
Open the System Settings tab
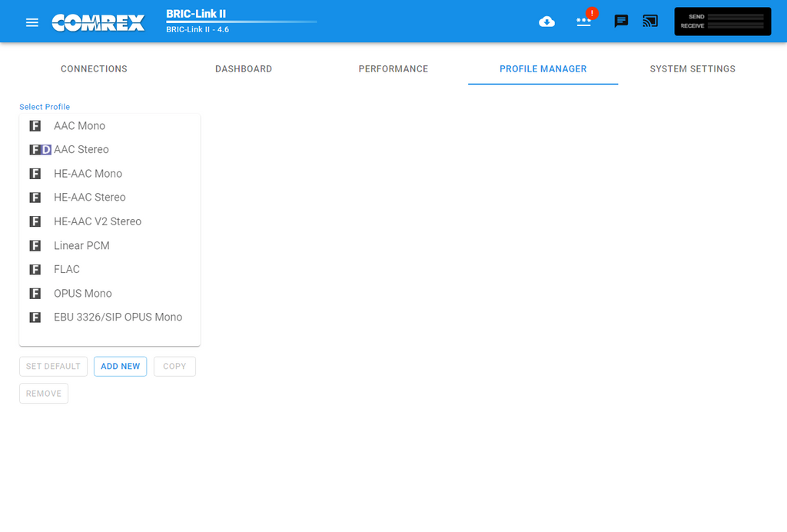[x=692, y=69]
